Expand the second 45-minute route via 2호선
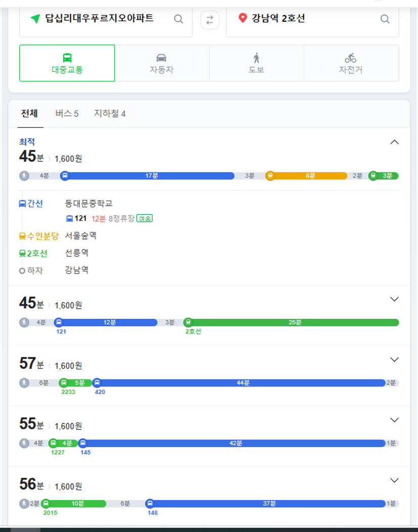The width and height of the screenshot is (418, 532). click(394, 299)
